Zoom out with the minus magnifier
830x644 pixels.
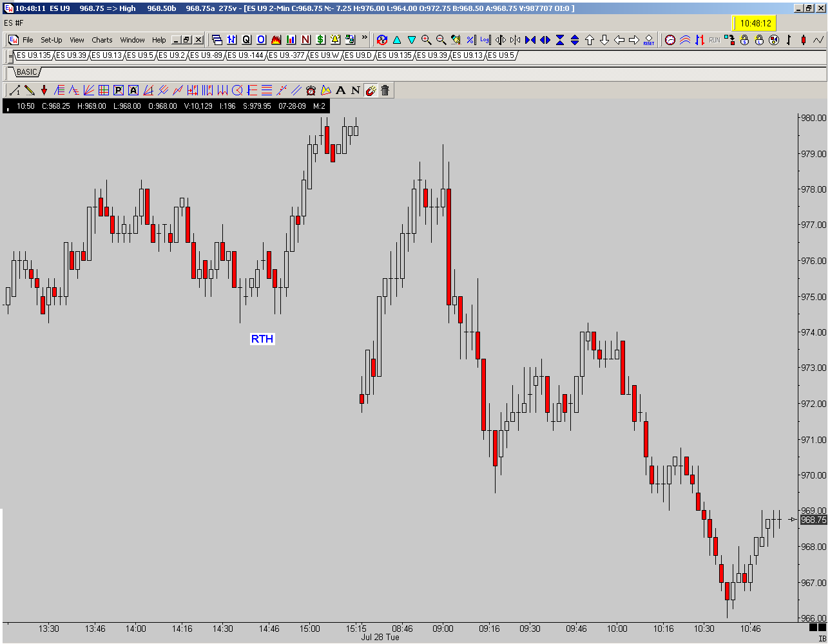coord(441,40)
